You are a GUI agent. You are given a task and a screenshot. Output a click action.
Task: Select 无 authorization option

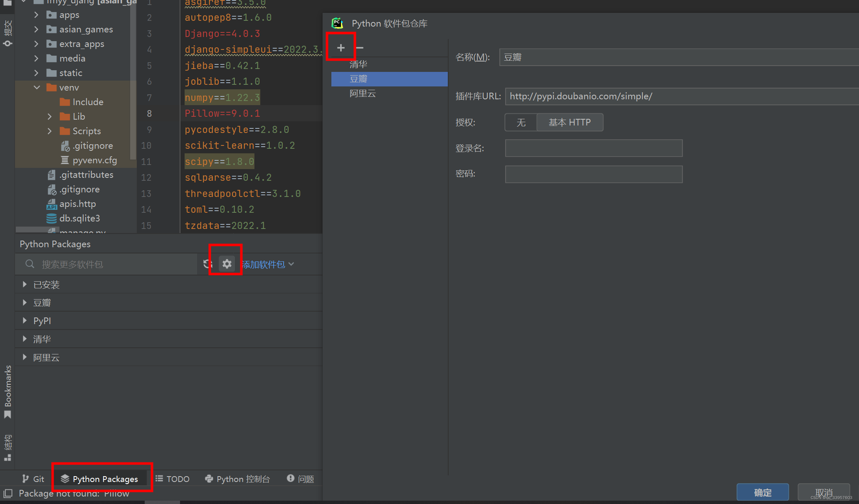point(521,123)
